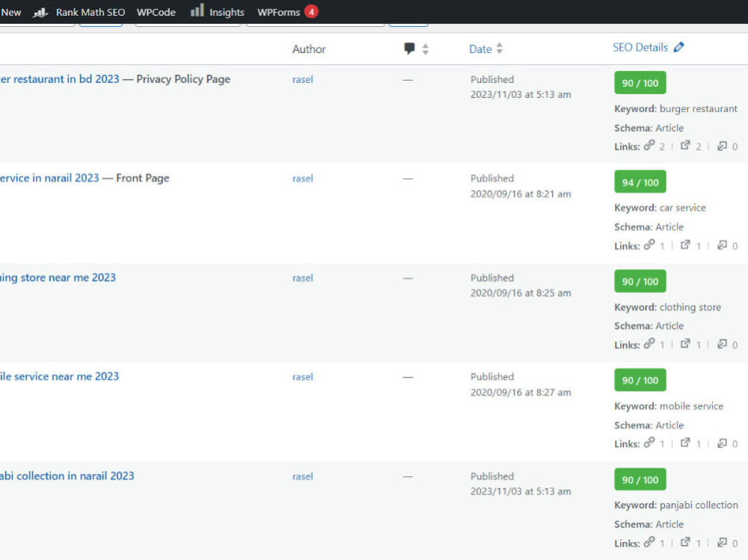The height and width of the screenshot is (560, 748).
Task: Click the Author column header
Action: (309, 49)
